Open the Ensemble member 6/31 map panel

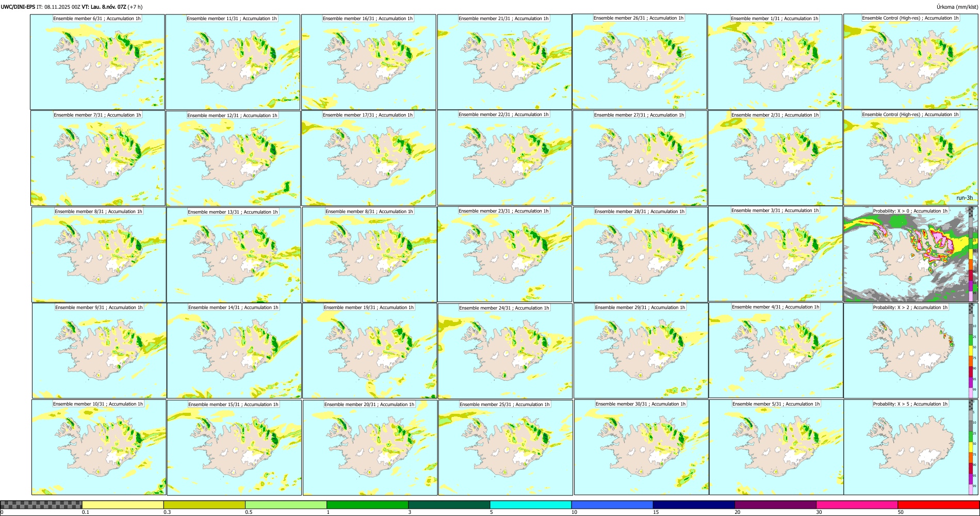pyautogui.click(x=97, y=62)
